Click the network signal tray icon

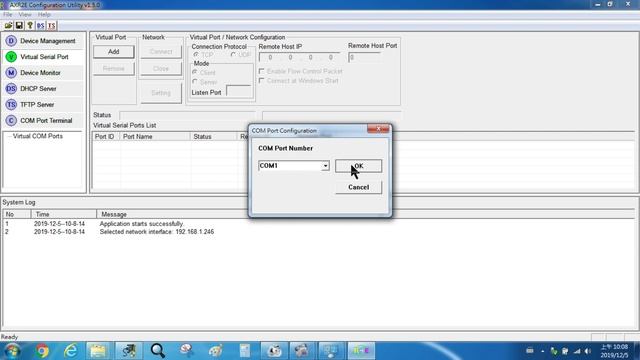coord(577,351)
